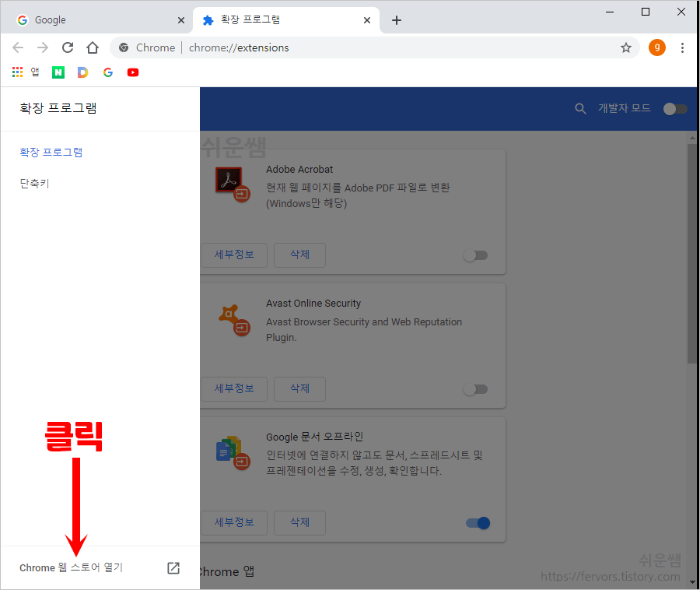Open Chrome 웹 스토어 열기 link
The height and width of the screenshot is (590, 700).
[x=71, y=567]
